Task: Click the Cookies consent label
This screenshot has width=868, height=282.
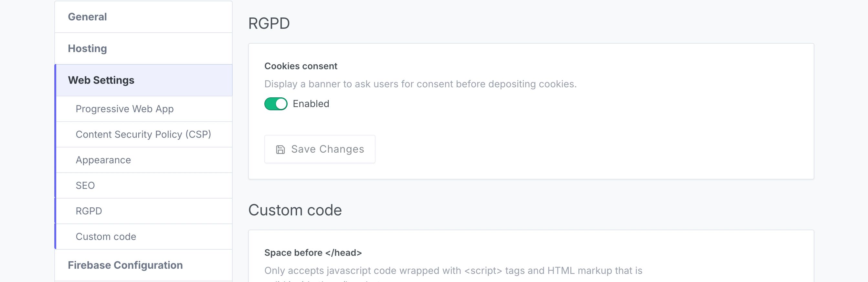Action: (x=301, y=66)
